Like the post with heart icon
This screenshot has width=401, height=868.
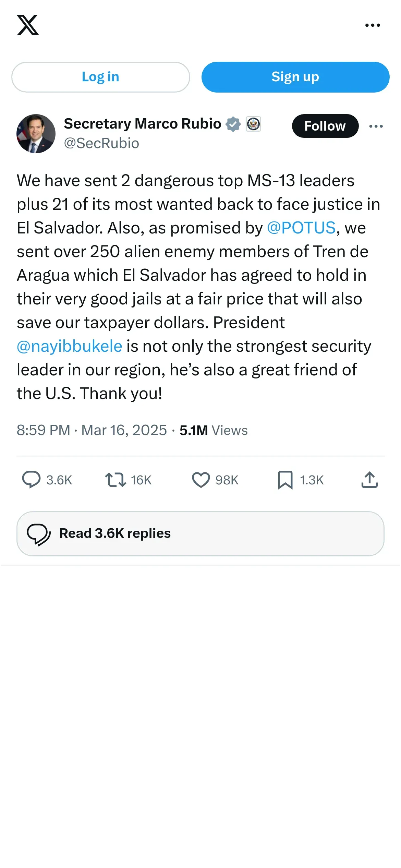201,480
